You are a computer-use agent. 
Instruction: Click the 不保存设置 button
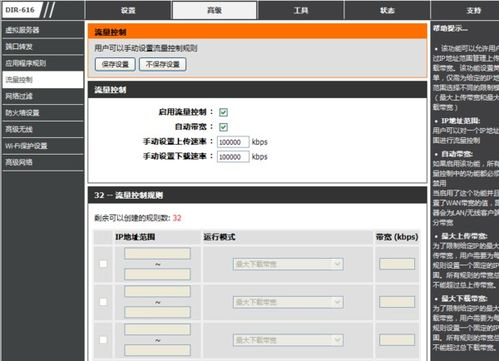tap(163, 64)
